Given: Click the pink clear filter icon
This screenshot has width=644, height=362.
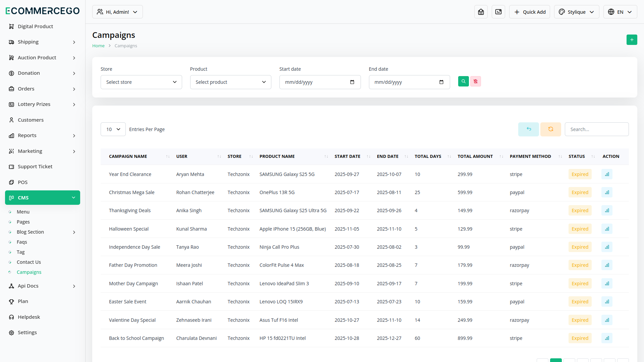Looking at the screenshot, I should coord(476,81).
